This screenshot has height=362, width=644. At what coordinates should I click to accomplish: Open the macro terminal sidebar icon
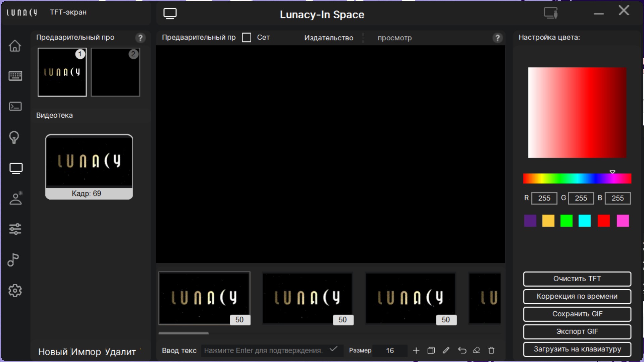(x=15, y=107)
